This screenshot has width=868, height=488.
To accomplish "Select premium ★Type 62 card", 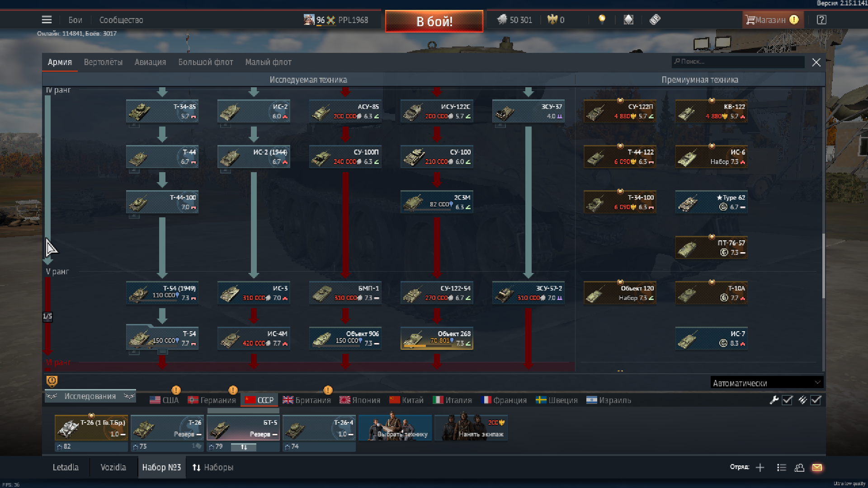I will 711,202.
